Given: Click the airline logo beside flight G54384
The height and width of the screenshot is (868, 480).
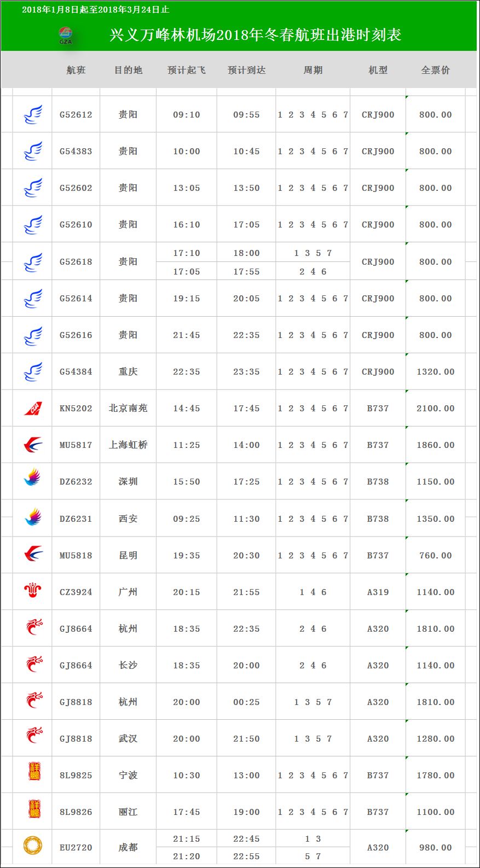Looking at the screenshot, I should click(x=33, y=372).
